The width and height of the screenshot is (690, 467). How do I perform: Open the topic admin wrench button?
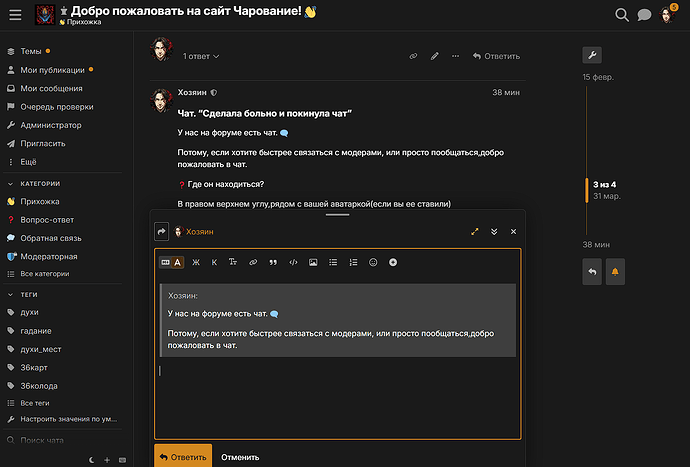(592, 55)
